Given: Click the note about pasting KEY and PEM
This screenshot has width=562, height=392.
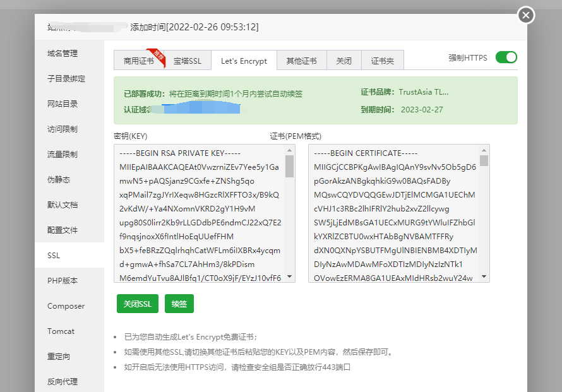Looking at the screenshot, I should (x=258, y=352).
